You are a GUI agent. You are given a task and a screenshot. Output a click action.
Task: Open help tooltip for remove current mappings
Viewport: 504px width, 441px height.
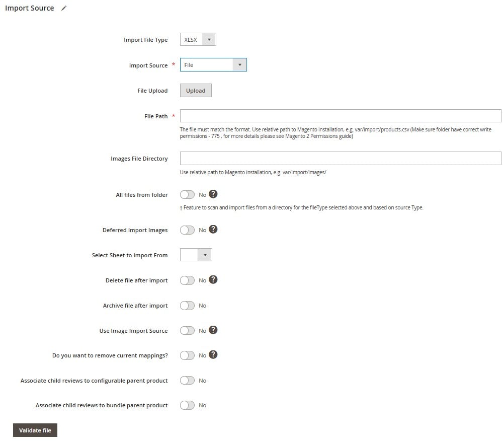click(x=213, y=355)
